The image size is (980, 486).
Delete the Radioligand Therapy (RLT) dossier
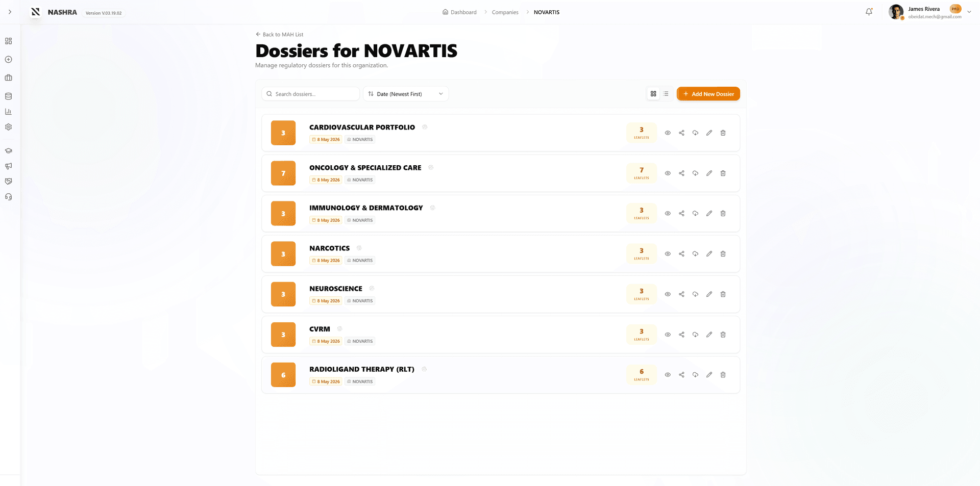pyautogui.click(x=723, y=375)
